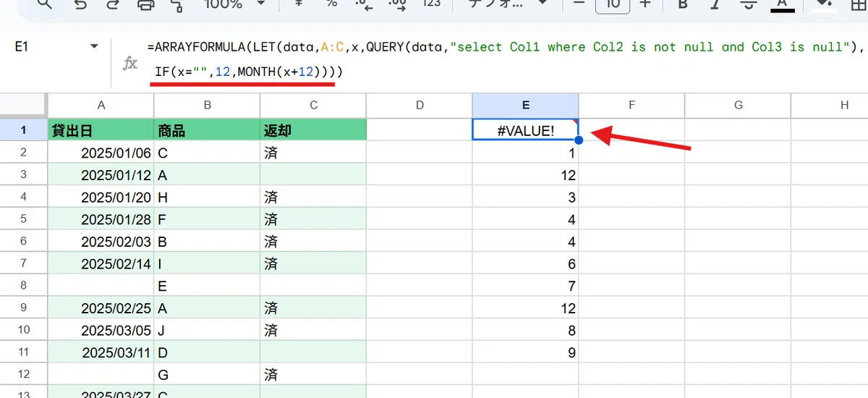Select the paint format roller icon
Image resolution: width=868 pixels, height=398 pixels.
[x=176, y=4]
